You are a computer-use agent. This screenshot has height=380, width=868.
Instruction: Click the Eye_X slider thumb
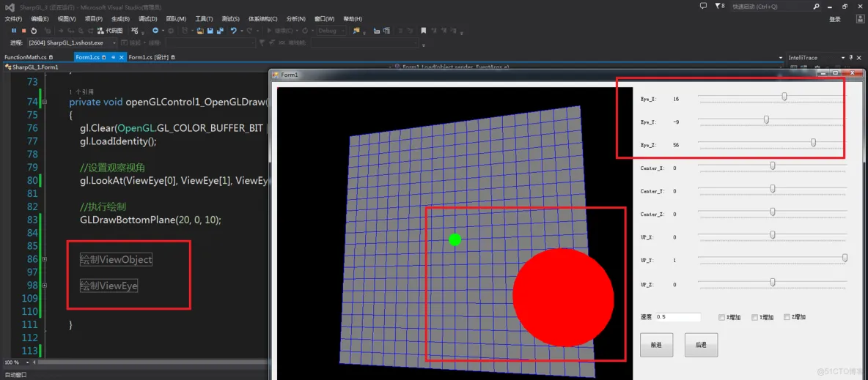pos(784,97)
